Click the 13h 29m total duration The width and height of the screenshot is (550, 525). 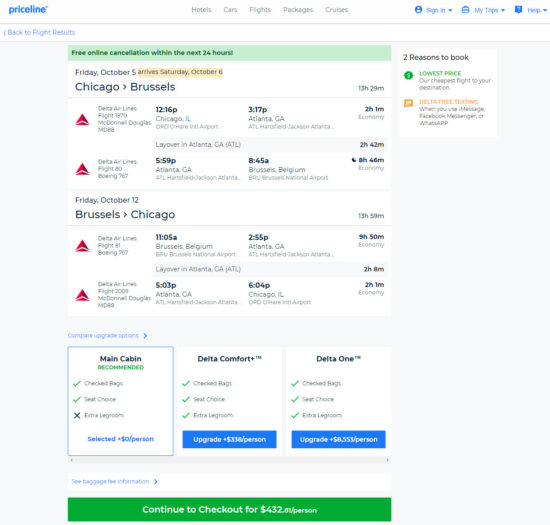coord(371,88)
